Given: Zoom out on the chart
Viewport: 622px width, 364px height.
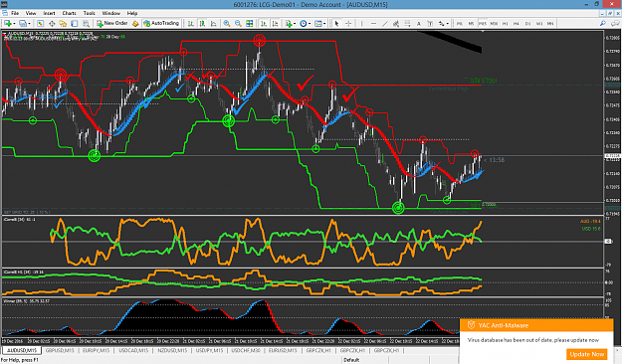Looking at the screenshot, I should [x=238, y=24].
